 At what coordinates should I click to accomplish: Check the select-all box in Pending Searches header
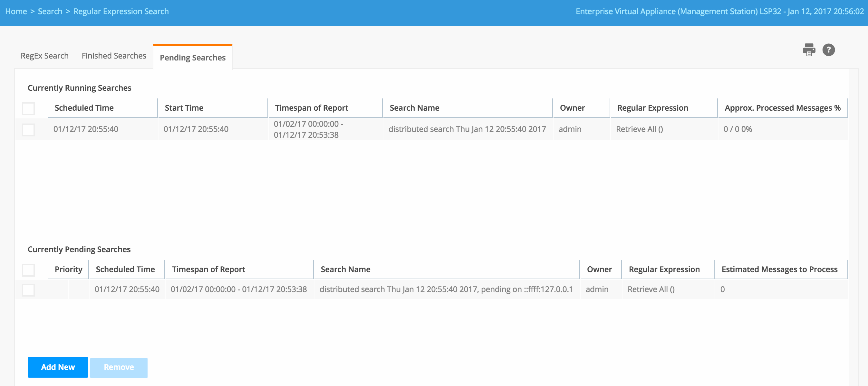[28, 270]
